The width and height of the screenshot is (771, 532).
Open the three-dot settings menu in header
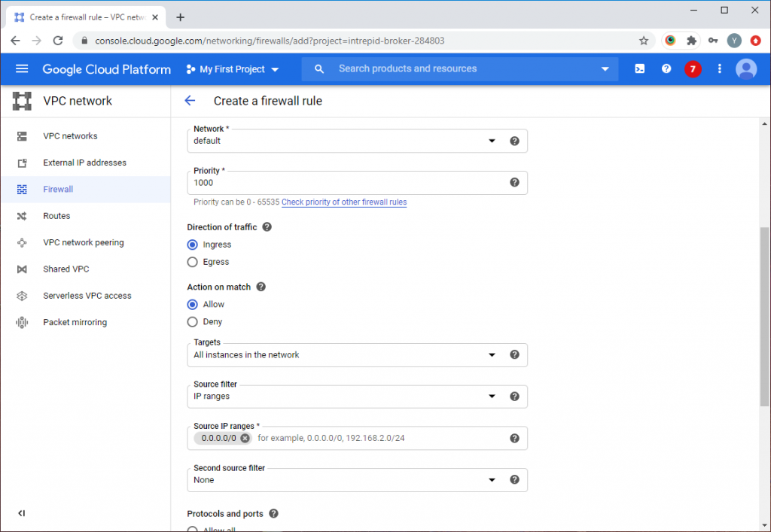click(719, 68)
